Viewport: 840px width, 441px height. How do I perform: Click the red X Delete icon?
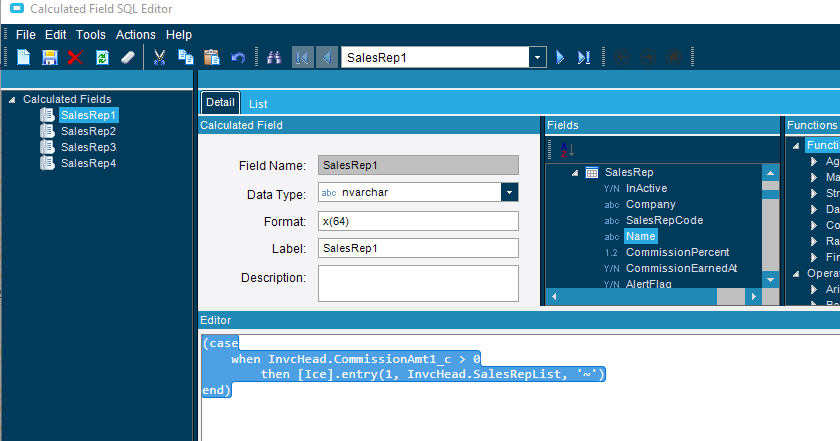pyautogui.click(x=76, y=57)
